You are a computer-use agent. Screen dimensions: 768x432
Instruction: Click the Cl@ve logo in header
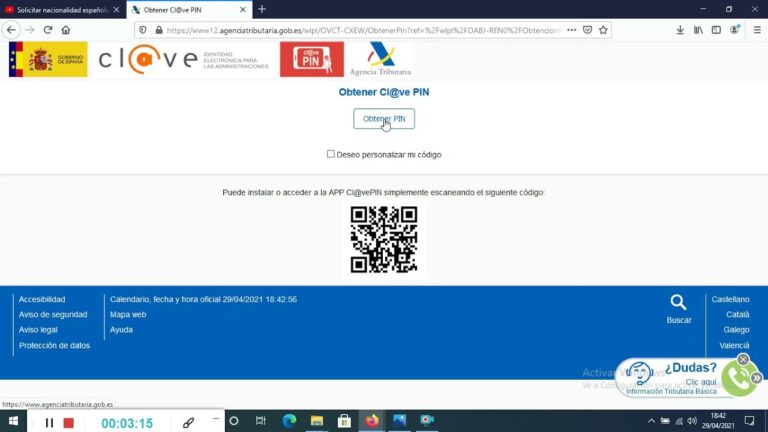(x=183, y=59)
